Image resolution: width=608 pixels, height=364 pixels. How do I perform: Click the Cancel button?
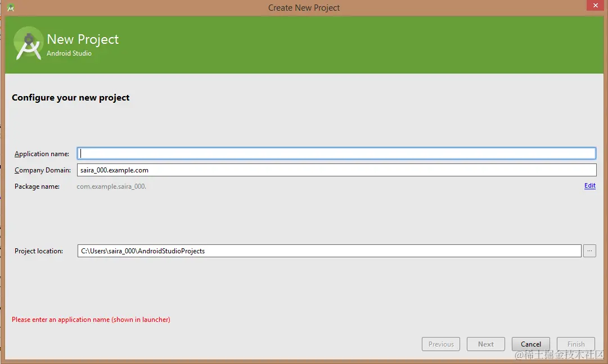click(x=530, y=344)
